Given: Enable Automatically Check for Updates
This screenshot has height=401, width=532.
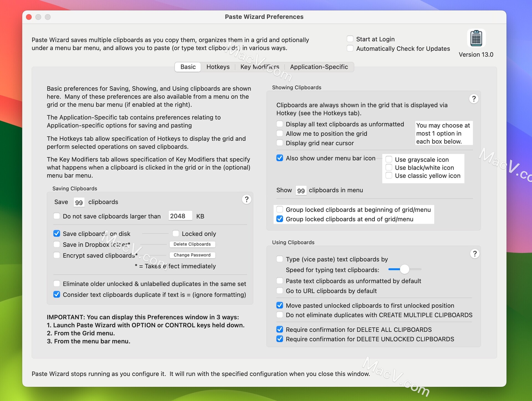Looking at the screenshot, I should coord(350,48).
